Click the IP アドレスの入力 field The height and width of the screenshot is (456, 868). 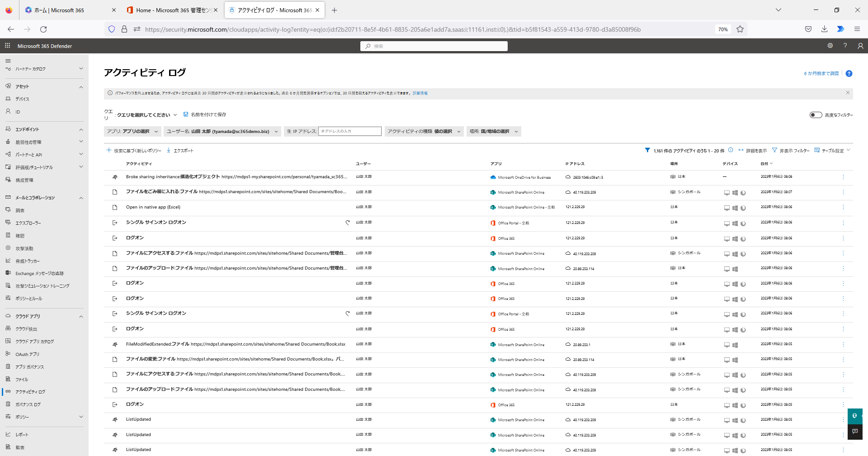click(x=350, y=131)
